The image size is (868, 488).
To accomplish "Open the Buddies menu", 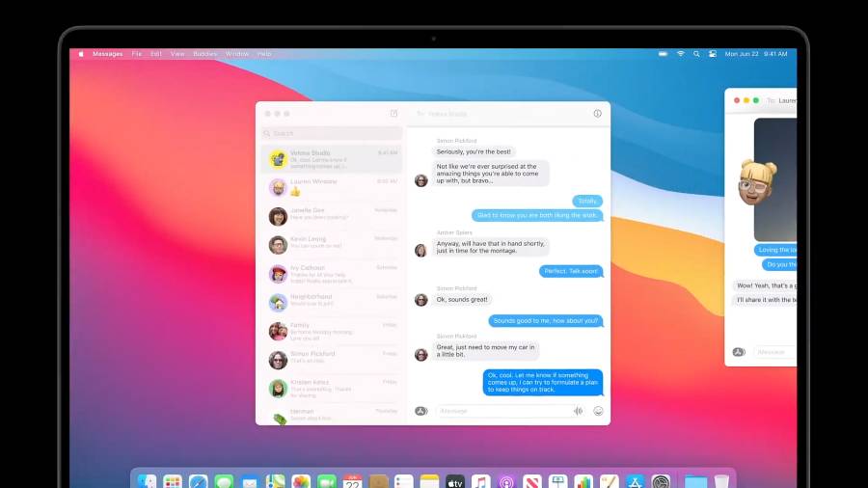I will click(204, 54).
